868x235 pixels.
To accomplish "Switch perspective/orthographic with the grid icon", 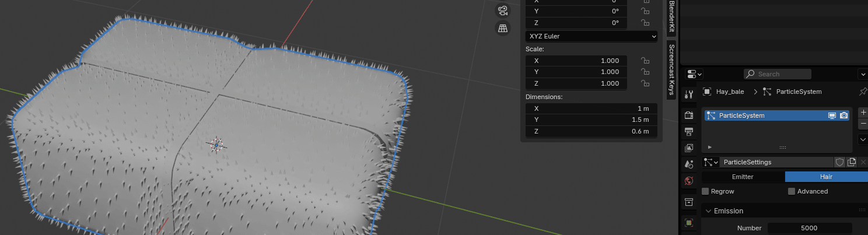I will pos(503,28).
